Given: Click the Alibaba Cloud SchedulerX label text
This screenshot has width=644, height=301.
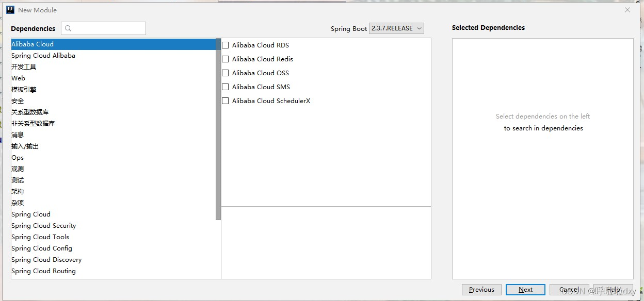Looking at the screenshot, I should pos(271,101).
